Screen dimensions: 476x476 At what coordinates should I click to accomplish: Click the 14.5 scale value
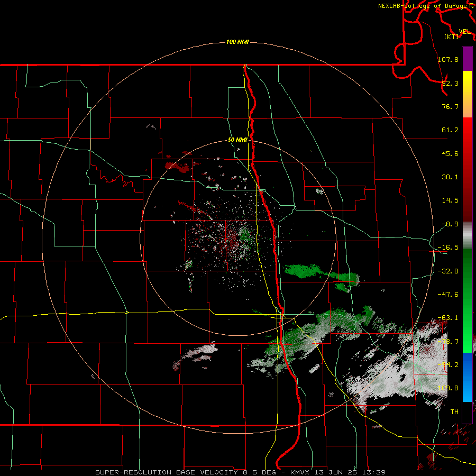(x=450, y=200)
